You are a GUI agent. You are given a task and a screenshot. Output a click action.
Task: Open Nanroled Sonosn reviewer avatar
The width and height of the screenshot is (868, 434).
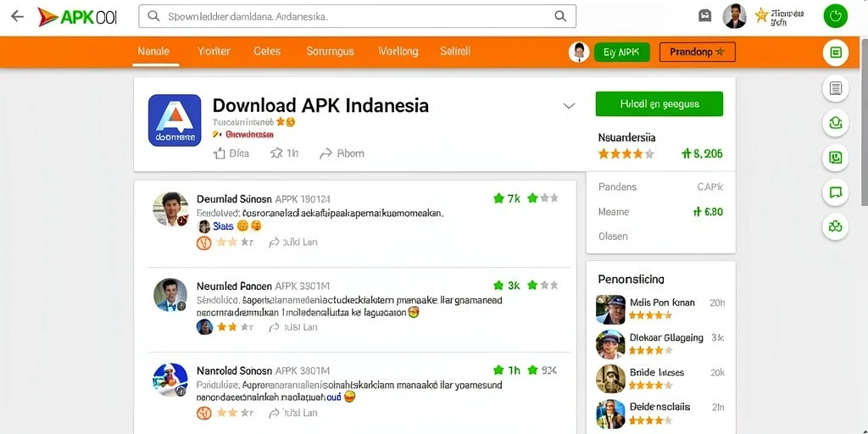(x=170, y=380)
